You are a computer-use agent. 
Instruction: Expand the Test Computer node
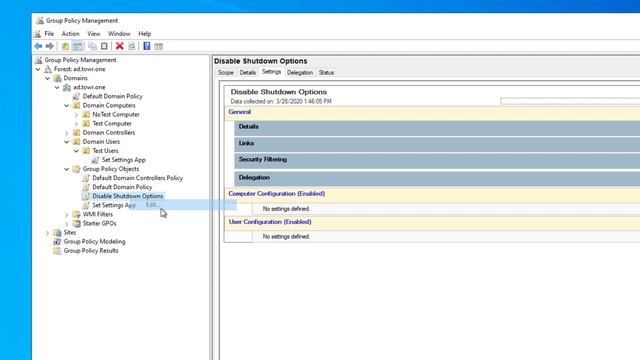[x=76, y=124]
